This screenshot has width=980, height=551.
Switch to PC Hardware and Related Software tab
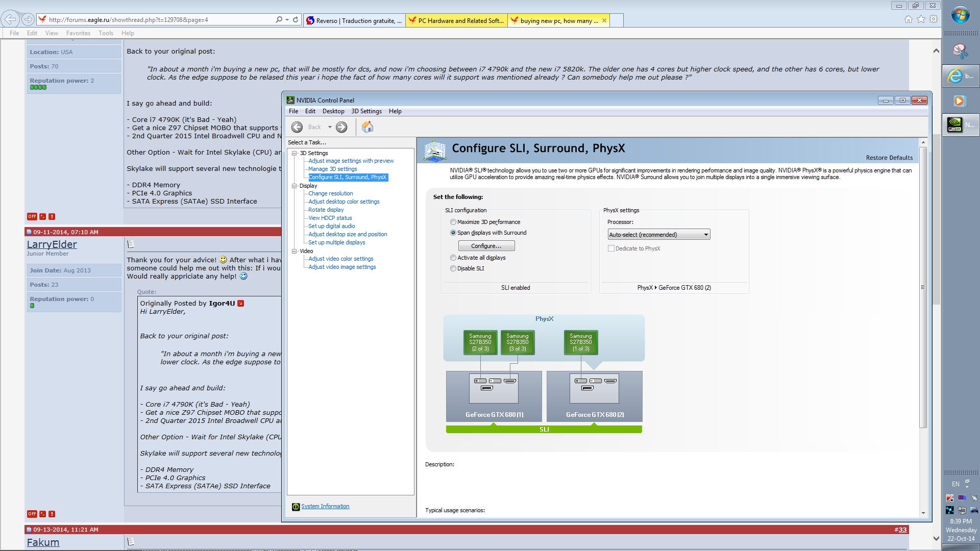(x=456, y=21)
